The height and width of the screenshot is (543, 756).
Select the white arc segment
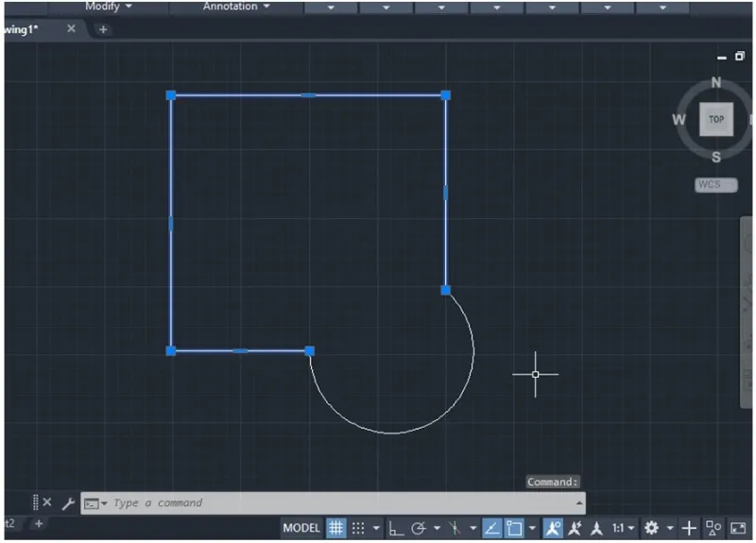click(392, 433)
